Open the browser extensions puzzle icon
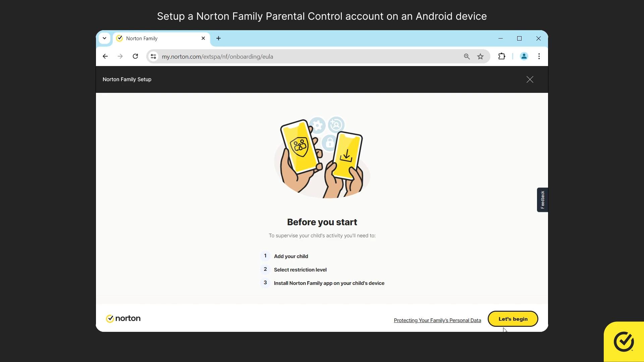644x362 pixels. [x=502, y=56]
